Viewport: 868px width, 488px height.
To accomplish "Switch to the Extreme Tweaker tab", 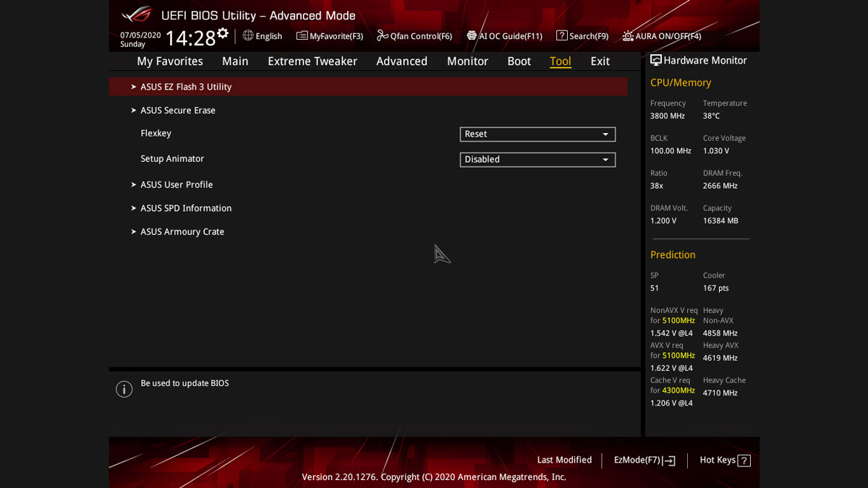I will 312,61.
